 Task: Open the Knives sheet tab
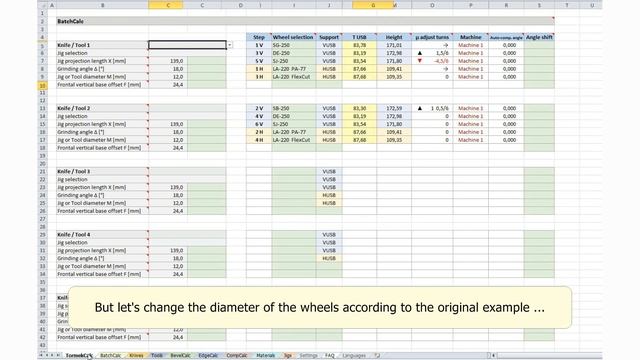(136, 356)
